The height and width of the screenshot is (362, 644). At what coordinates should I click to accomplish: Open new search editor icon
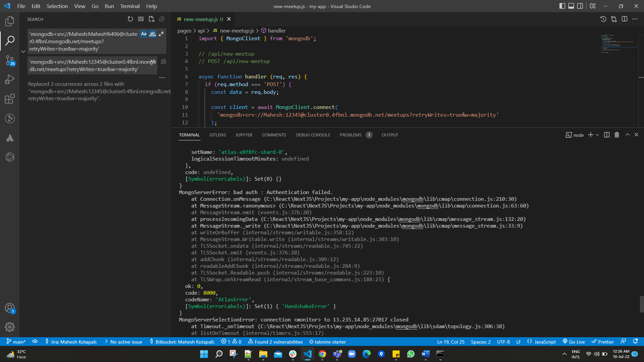(151, 19)
